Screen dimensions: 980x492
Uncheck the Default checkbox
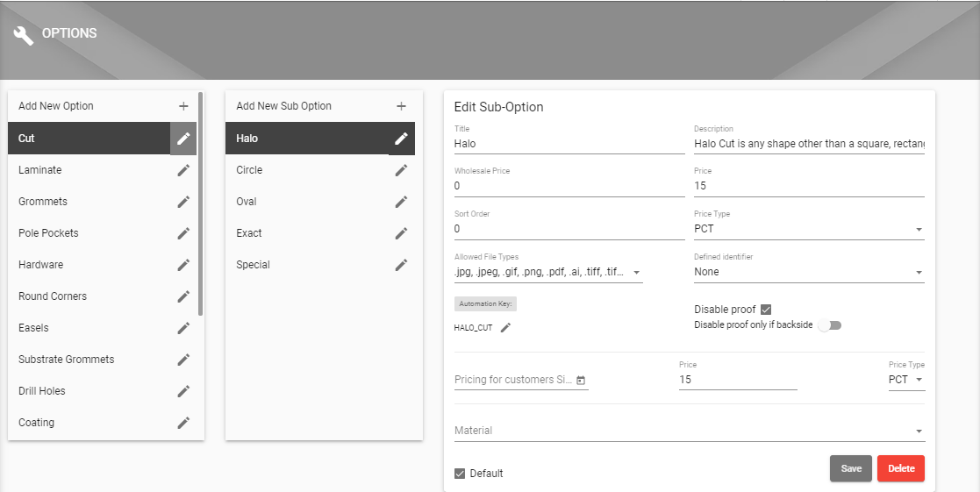[x=460, y=474]
